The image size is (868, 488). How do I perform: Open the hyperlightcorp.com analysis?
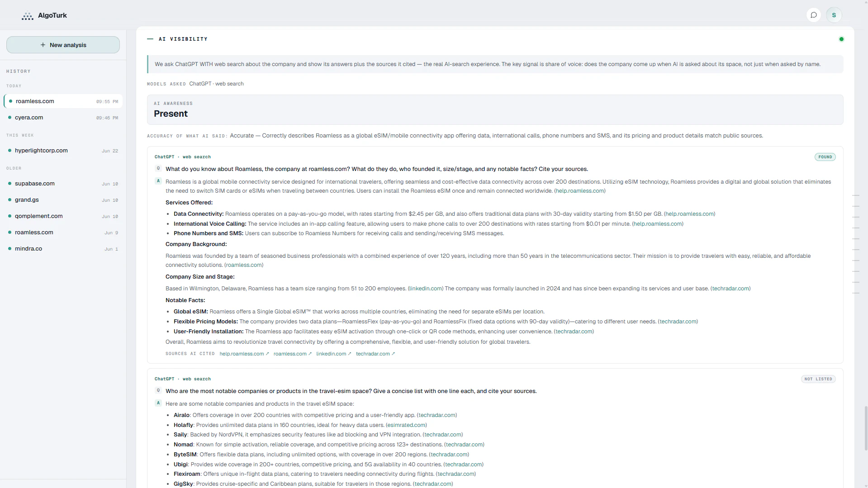[x=63, y=151]
